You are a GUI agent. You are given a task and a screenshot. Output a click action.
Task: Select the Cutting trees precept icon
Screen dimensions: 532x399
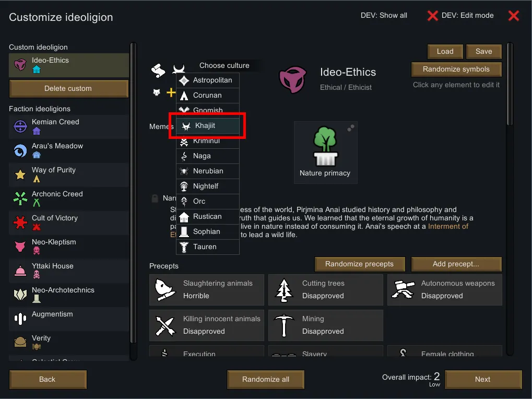(x=283, y=290)
